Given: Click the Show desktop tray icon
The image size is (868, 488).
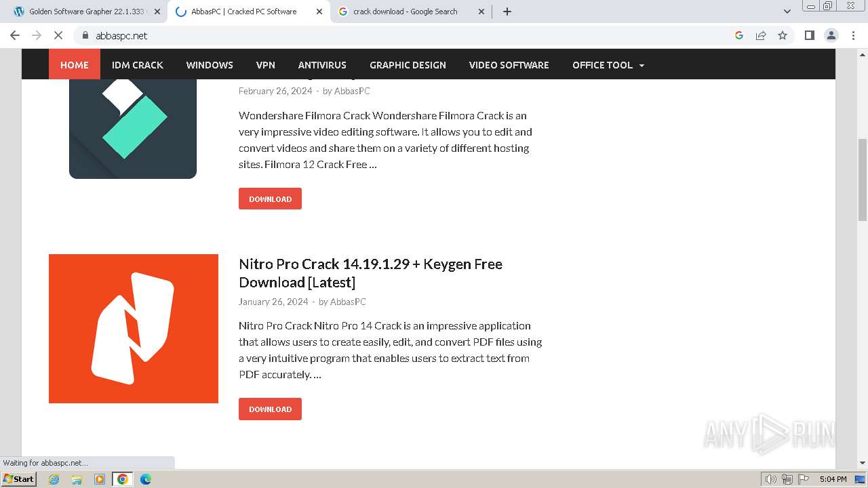Looking at the screenshot, I should click(x=861, y=479).
